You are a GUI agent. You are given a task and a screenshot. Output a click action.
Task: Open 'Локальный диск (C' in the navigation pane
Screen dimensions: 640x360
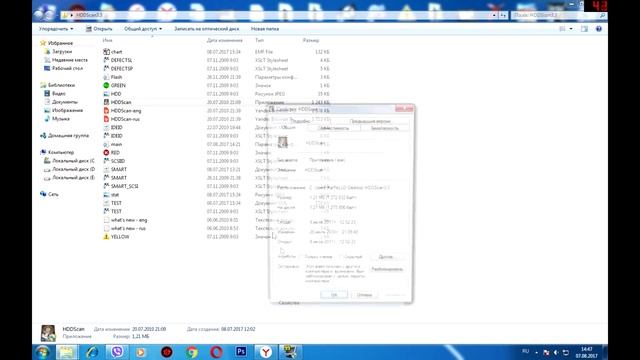[73, 161]
